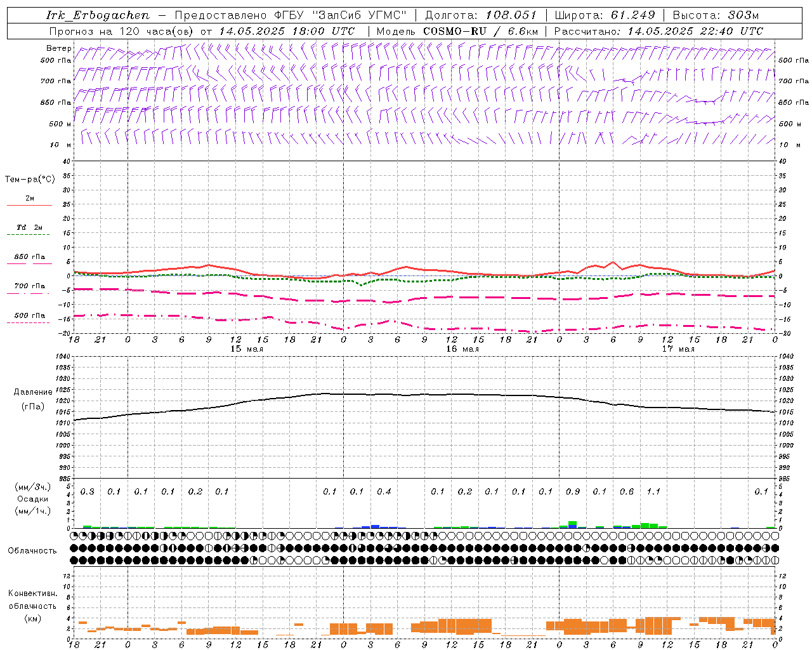The image size is (812, 650).
Task: Click the precipitation value 0.4
Action: click(x=384, y=492)
